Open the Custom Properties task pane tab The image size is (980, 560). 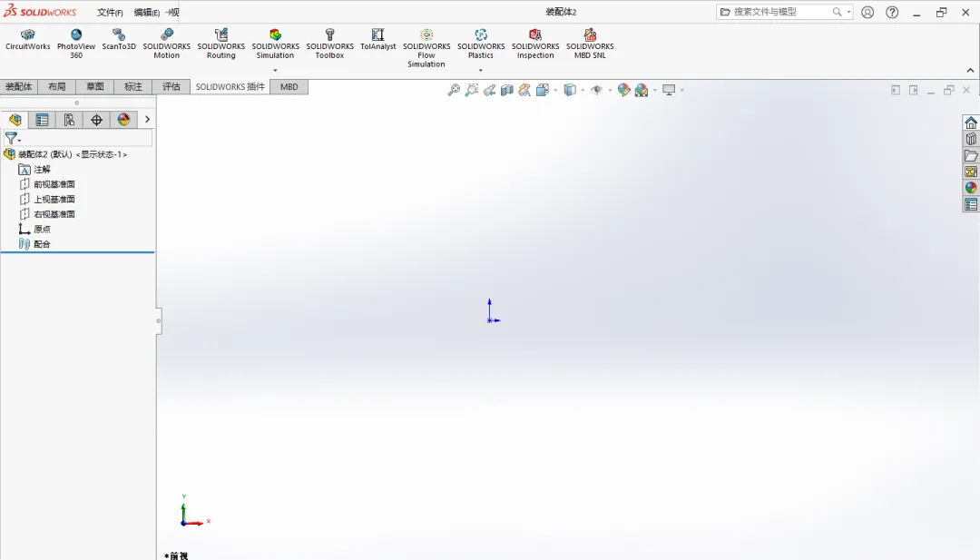click(x=971, y=204)
